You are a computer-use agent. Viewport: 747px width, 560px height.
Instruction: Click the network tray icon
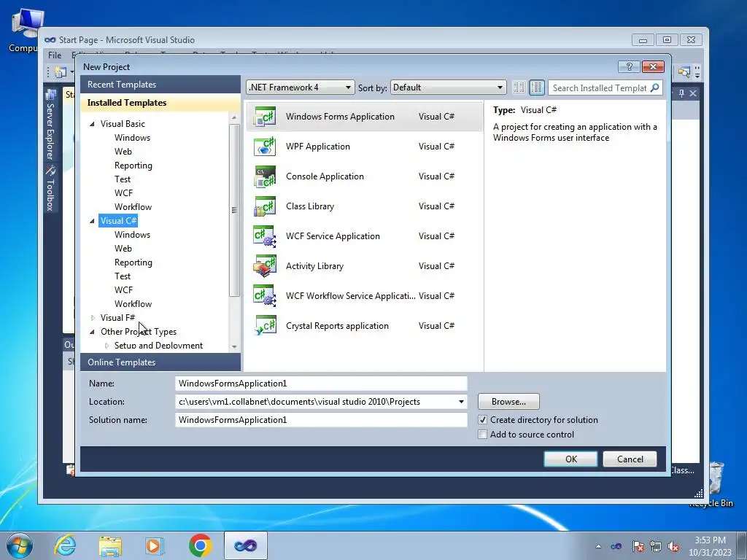[x=656, y=546]
